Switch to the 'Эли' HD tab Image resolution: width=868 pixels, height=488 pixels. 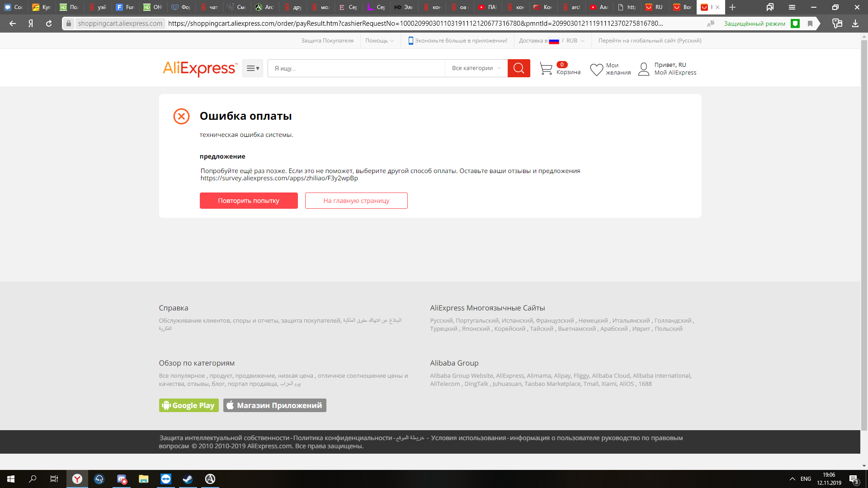pos(404,7)
